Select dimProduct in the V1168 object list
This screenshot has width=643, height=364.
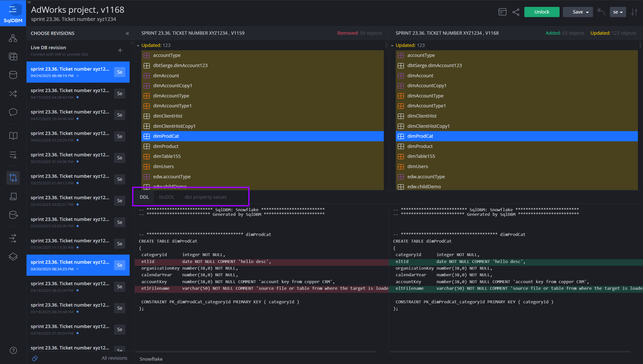click(x=420, y=146)
